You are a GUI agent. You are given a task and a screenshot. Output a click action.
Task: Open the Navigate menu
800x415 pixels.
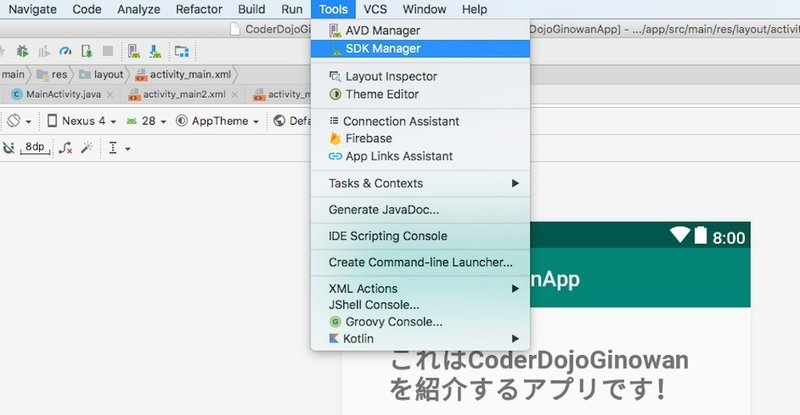(33, 9)
